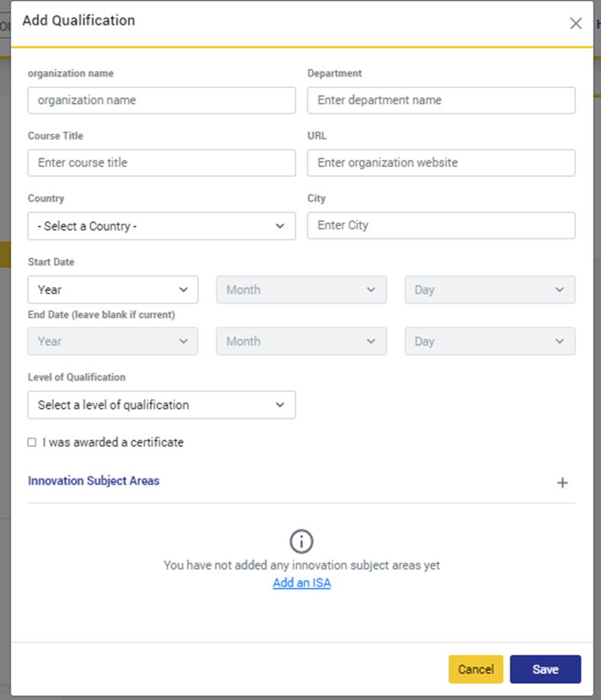Open the End Date Year dropdown
This screenshot has height=700, width=601.
[112, 342]
